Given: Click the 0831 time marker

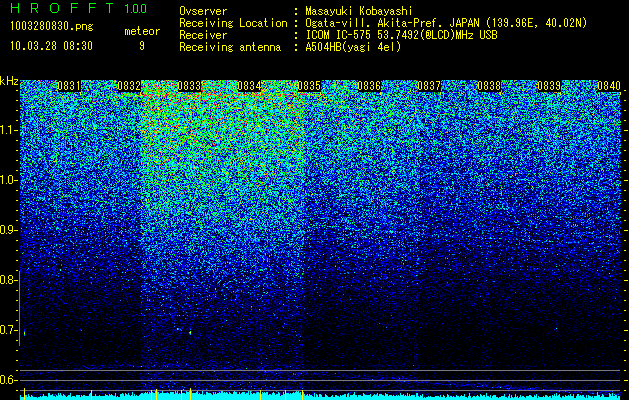Looking at the screenshot, I should click(69, 86).
